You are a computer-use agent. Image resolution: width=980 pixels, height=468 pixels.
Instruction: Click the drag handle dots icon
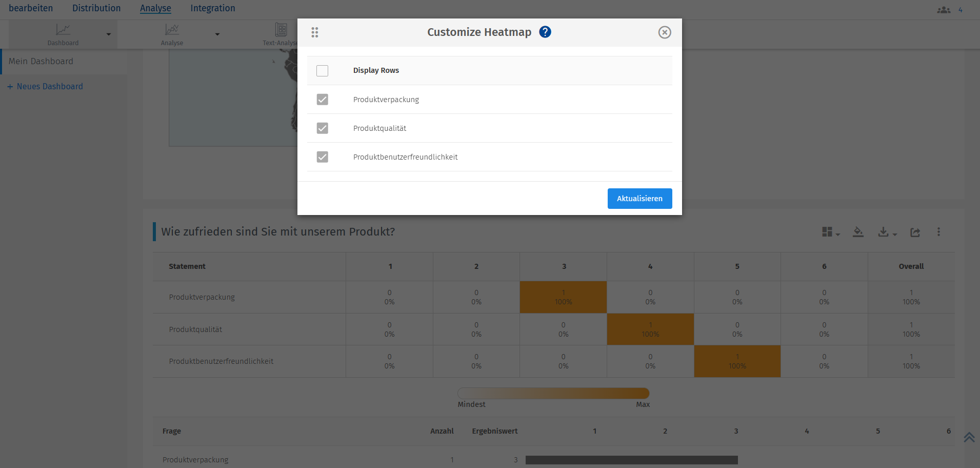[x=315, y=33]
